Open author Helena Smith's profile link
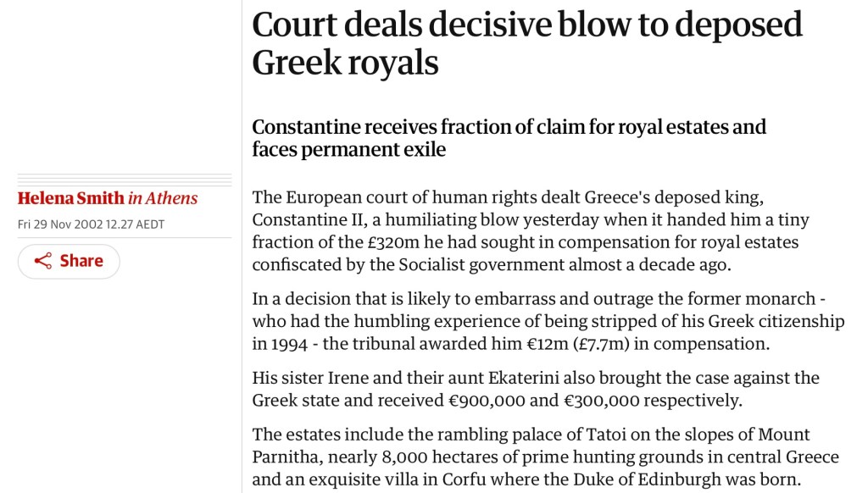Viewport: 868px width, 493px height. [70, 198]
